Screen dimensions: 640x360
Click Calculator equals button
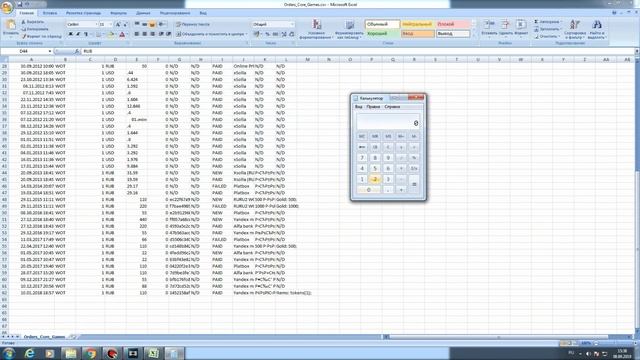point(414,184)
